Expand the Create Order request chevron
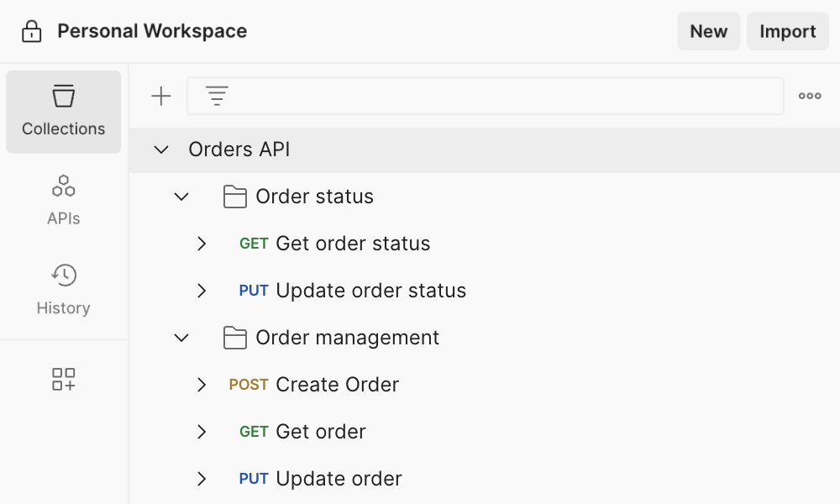 (x=202, y=385)
